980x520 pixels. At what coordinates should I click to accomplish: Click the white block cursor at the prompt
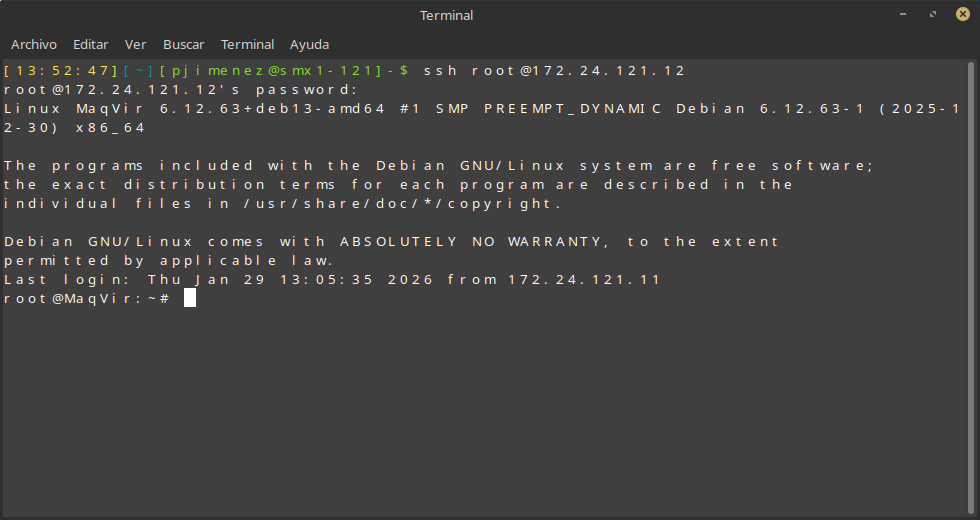(190, 299)
